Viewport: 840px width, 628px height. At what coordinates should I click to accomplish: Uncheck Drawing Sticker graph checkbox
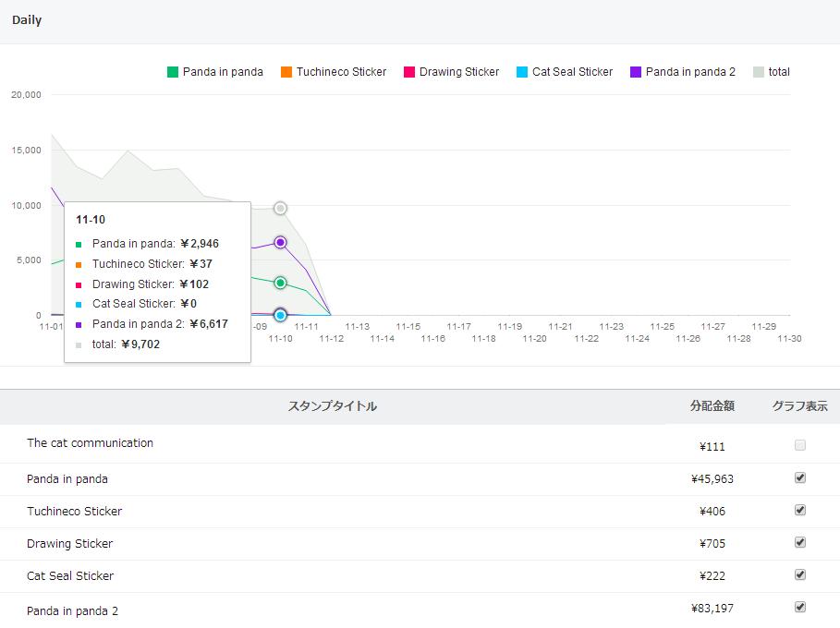click(800, 542)
